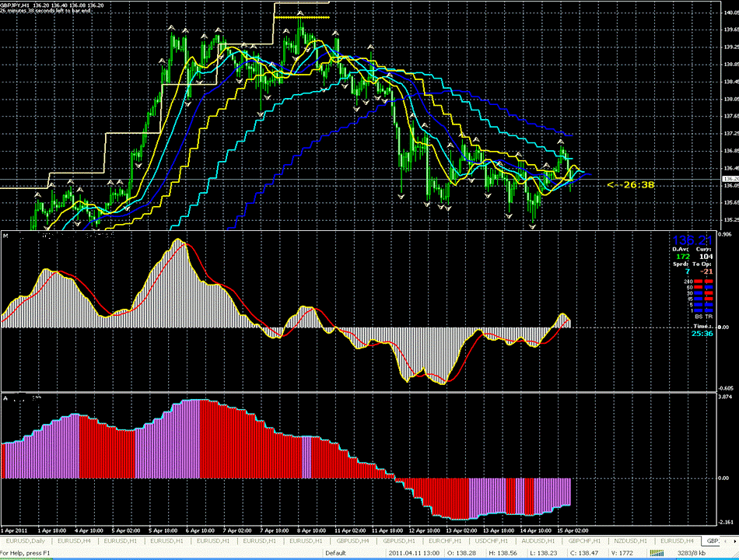This screenshot has height=560, width=739.
Task: Click the 140.00 price scale label
Action: pos(730,12)
